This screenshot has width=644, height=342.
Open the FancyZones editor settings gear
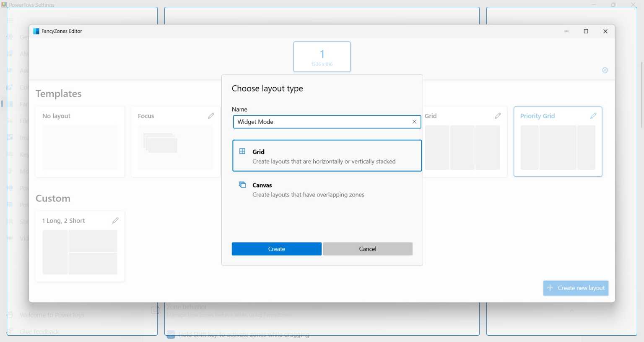point(605,70)
